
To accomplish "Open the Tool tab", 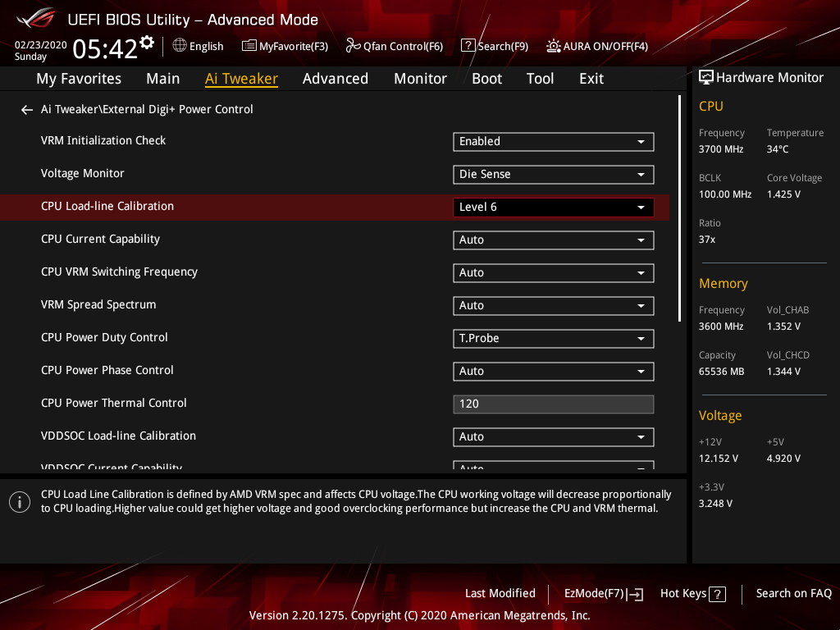I will [x=540, y=79].
